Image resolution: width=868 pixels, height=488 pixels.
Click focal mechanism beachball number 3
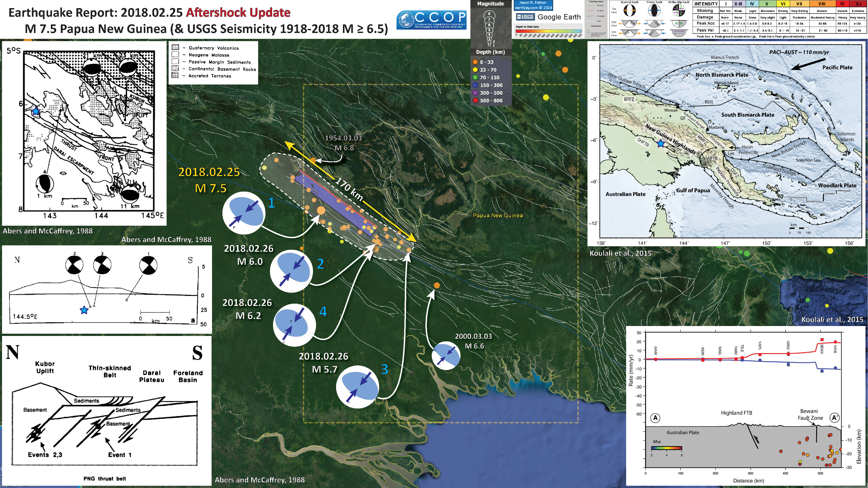358,387
